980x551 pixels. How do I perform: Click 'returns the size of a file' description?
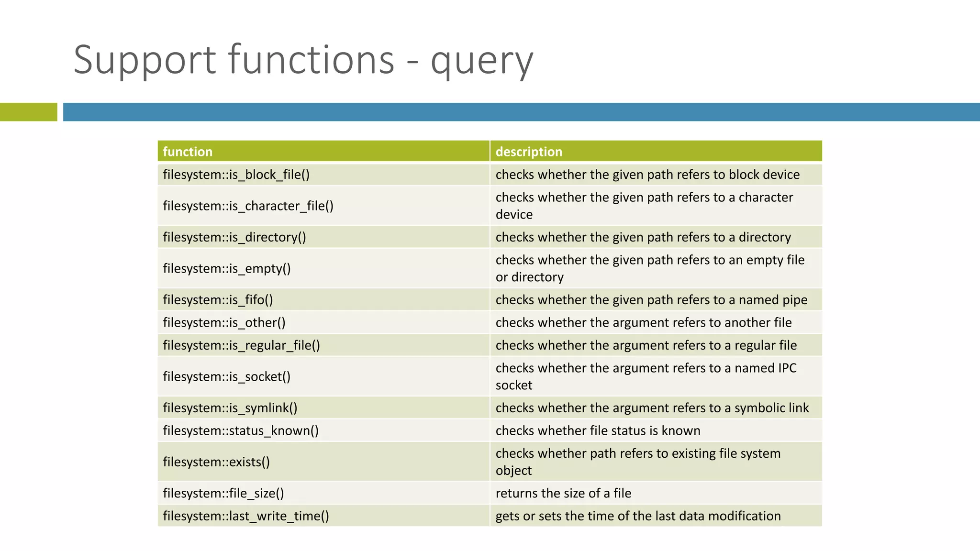click(563, 493)
